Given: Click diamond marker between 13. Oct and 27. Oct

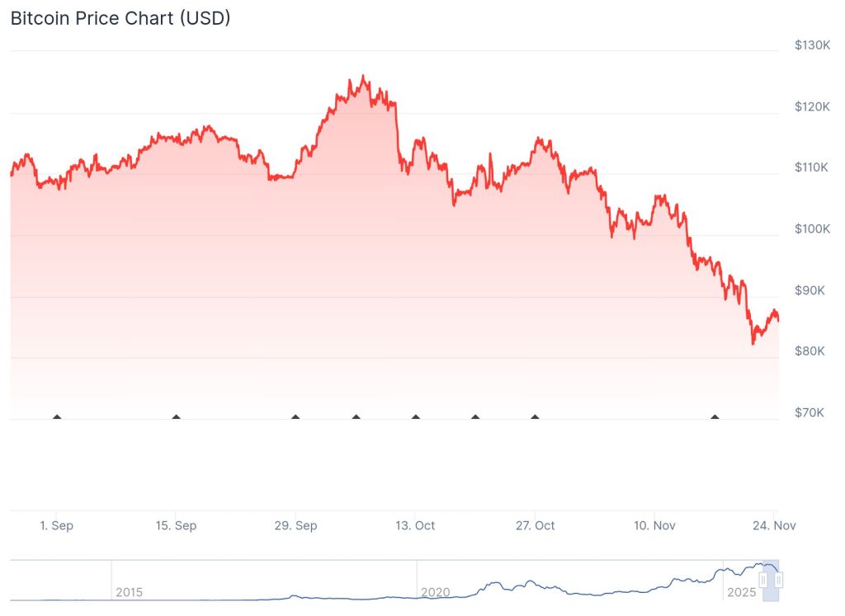Looking at the screenshot, I should pyautogui.click(x=475, y=417).
